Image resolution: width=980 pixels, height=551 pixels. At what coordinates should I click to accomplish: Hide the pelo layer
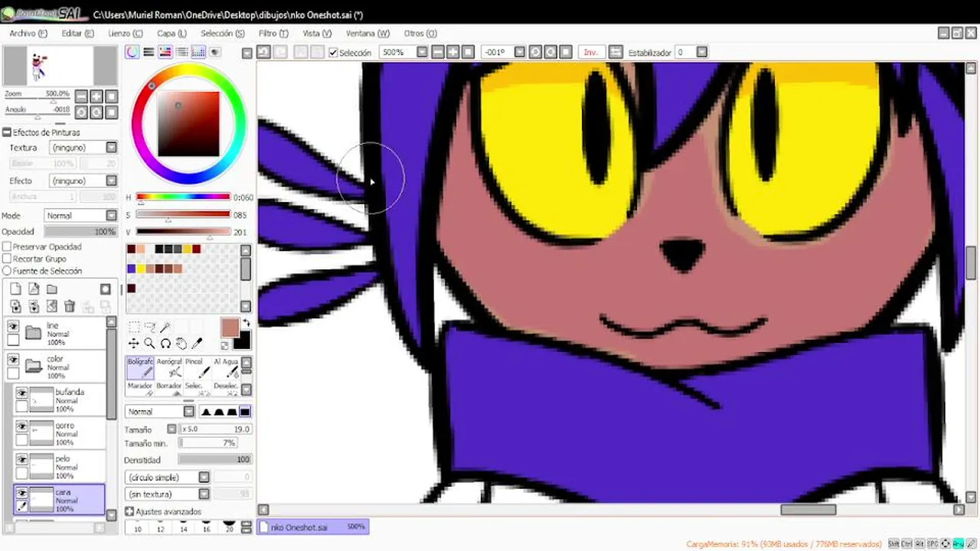tap(21, 460)
